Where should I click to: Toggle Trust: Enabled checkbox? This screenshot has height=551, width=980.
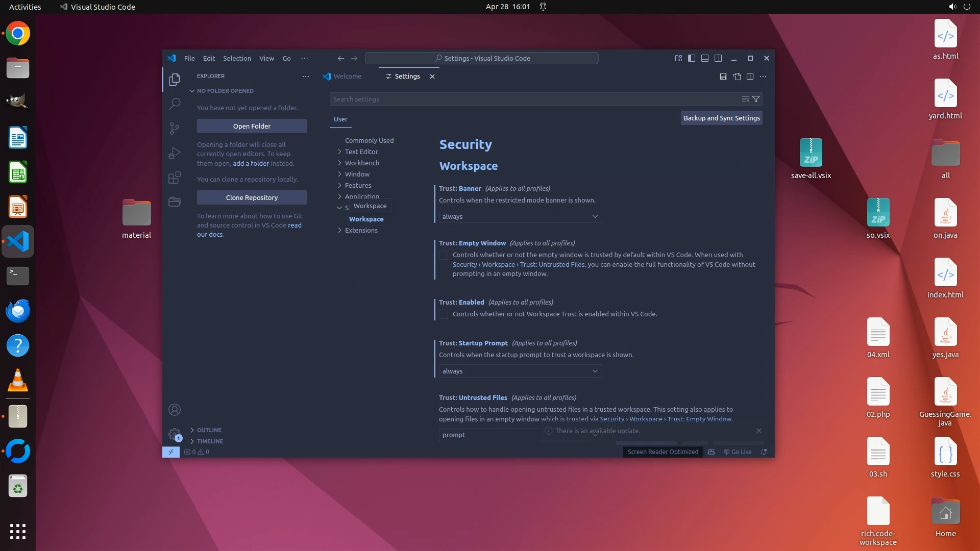coord(444,314)
